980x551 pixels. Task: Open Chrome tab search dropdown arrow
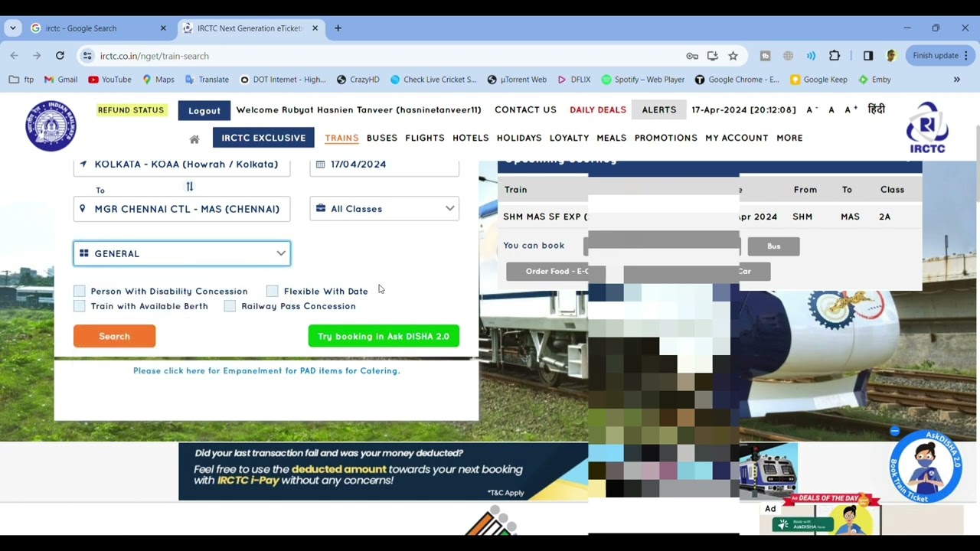coord(13,28)
